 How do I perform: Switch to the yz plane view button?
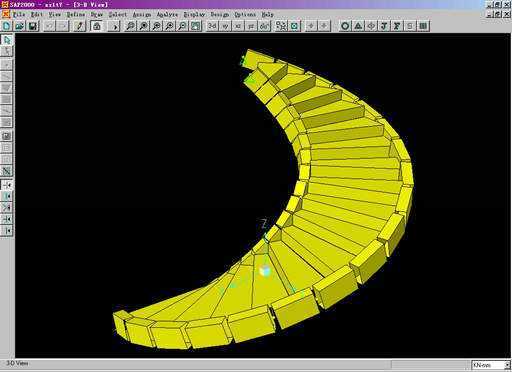click(x=251, y=26)
